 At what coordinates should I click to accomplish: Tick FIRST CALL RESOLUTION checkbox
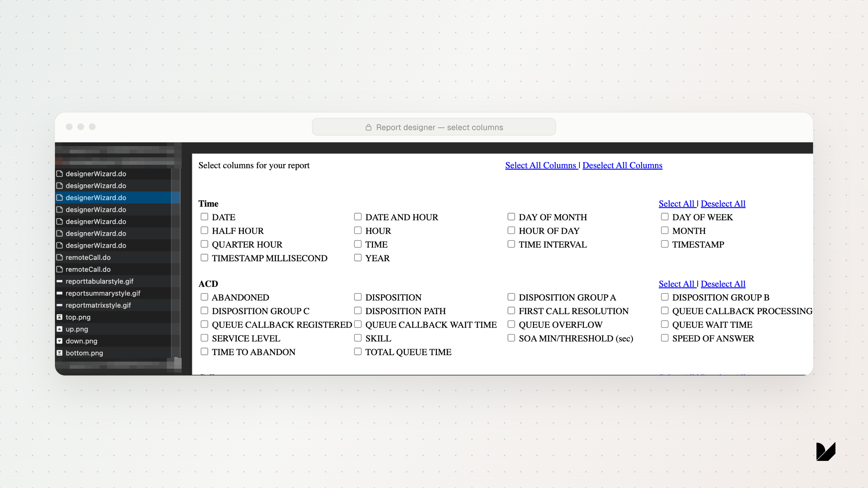coord(511,310)
